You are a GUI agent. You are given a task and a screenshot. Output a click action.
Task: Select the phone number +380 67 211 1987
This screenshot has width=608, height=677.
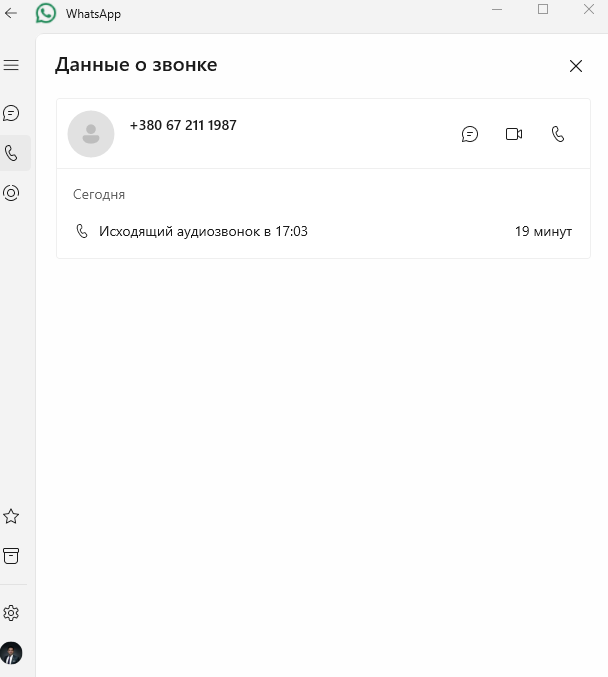pyautogui.click(x=183, y=125)
